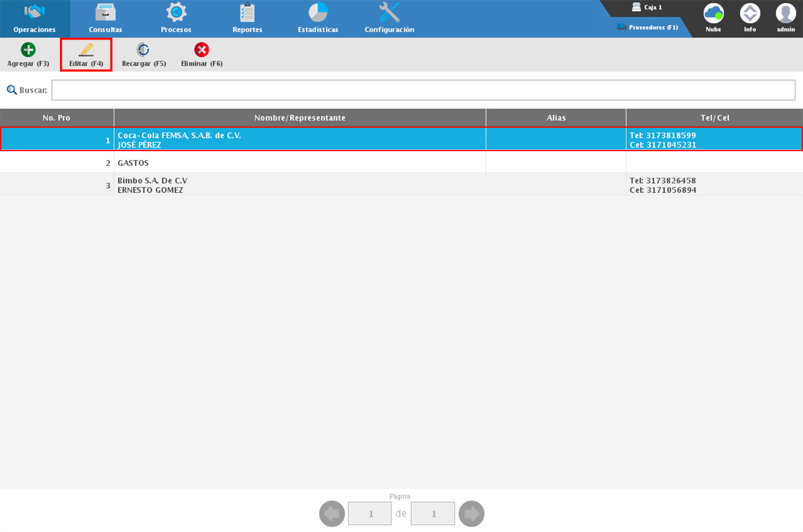The width and height of the screenshot is (803, 532).
Task: Reload the list with Recargar (F5)
Action: point(143,55)
